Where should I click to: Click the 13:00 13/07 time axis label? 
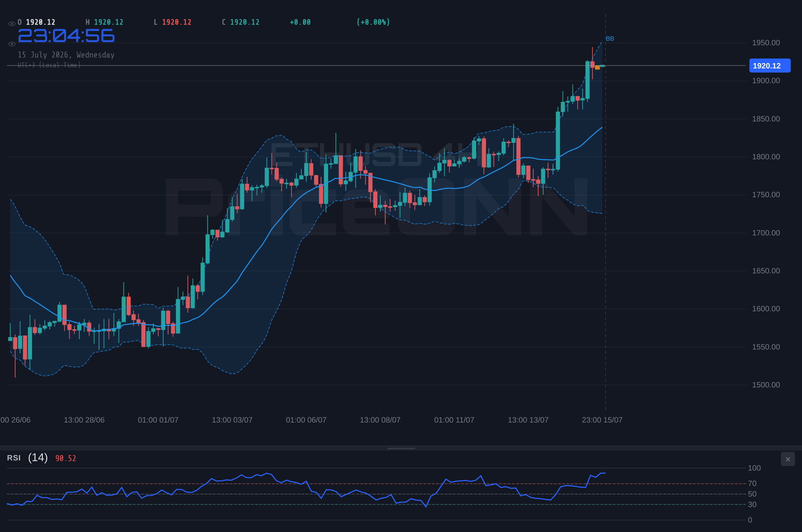528,420
